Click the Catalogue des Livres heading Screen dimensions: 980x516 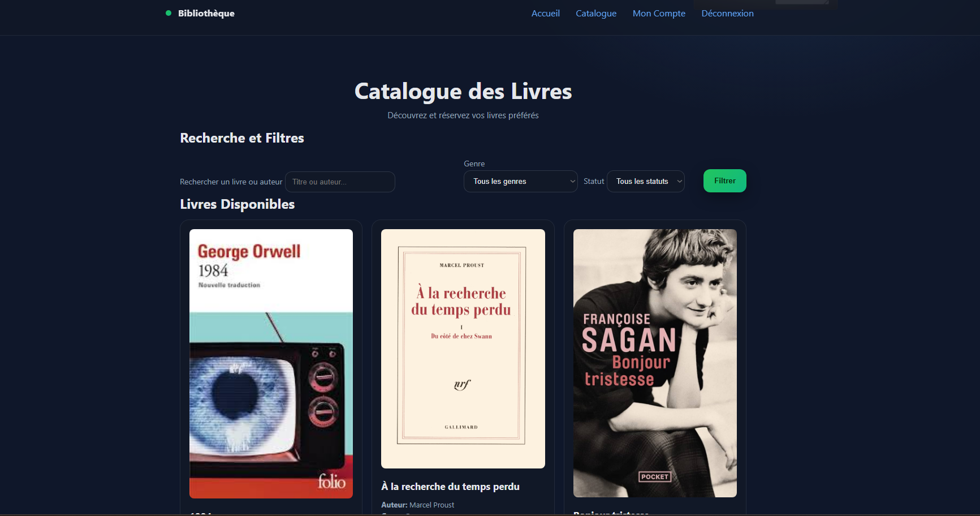pyautogui.click(x=463, y=91)
